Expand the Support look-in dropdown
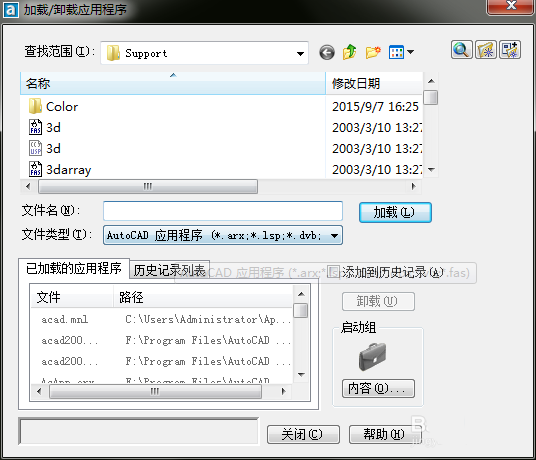Image resolution: width=536 pixels, height=460 pixels. [x=300, y=53]
